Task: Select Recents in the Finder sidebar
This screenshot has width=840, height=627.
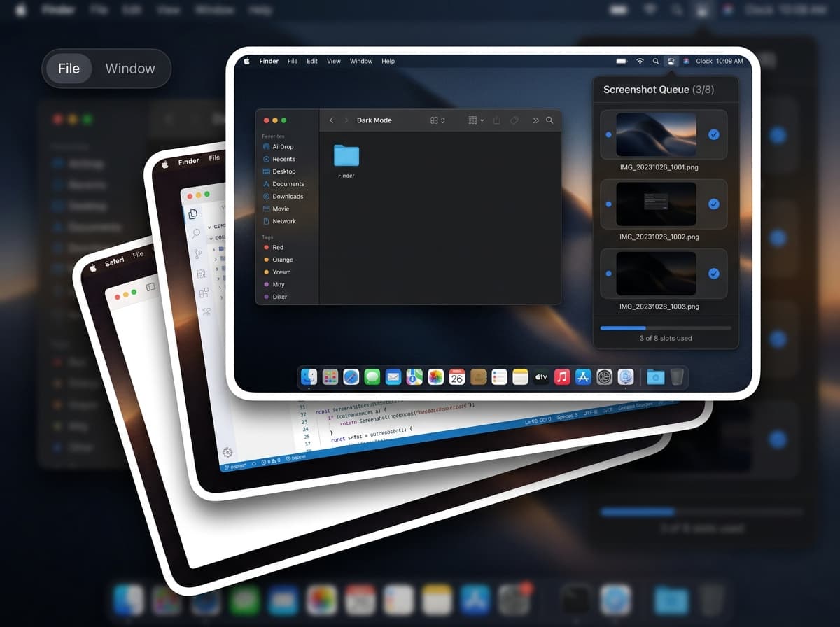Action: (x=288, y=160)
